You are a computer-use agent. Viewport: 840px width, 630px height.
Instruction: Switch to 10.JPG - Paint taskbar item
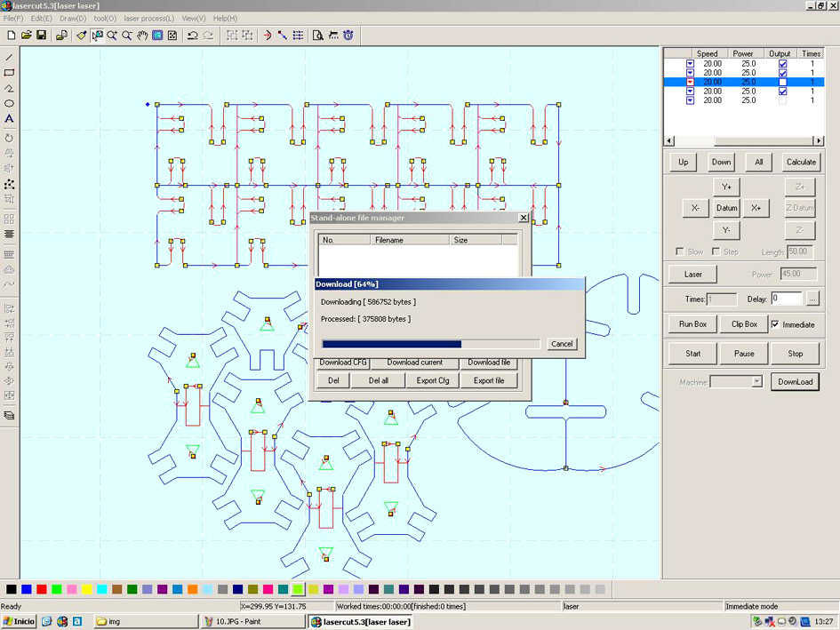(253, 621)
